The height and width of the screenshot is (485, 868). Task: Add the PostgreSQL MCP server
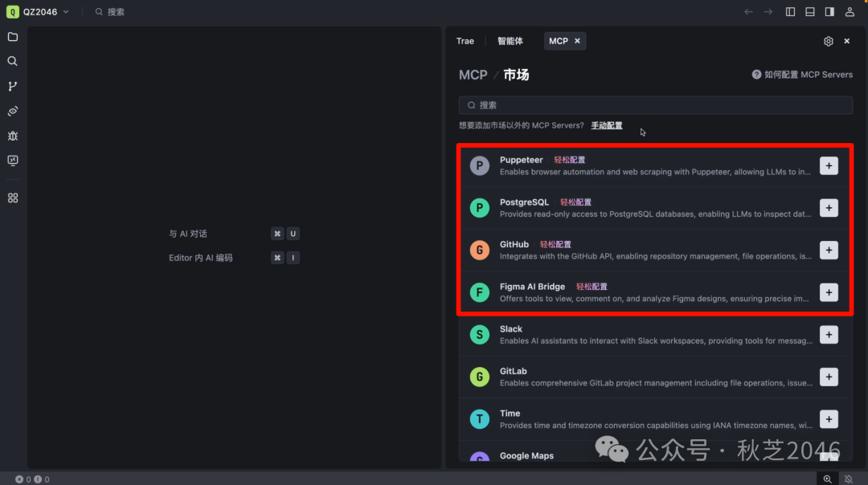(x=829, y=208)
